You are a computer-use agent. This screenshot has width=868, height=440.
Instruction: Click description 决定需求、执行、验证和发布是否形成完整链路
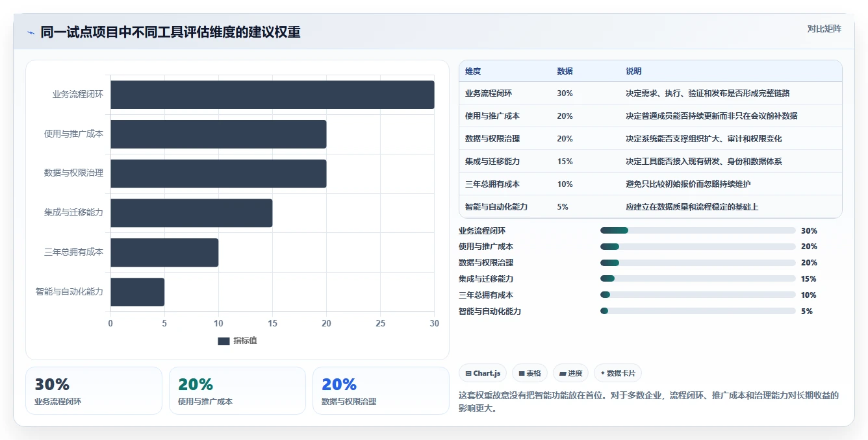tap(708, 93)
